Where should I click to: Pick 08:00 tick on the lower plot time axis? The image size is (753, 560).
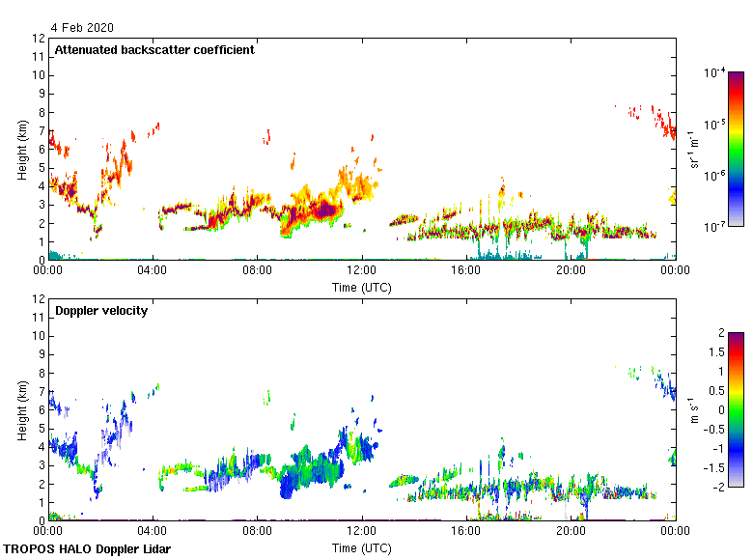pos(258,532)
